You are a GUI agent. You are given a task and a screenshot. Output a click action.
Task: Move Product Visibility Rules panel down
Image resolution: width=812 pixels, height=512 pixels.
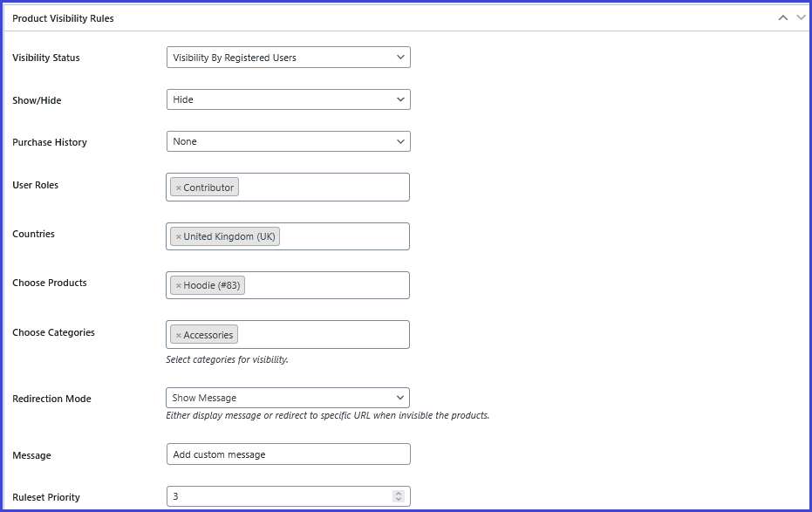tap(802, 18)
